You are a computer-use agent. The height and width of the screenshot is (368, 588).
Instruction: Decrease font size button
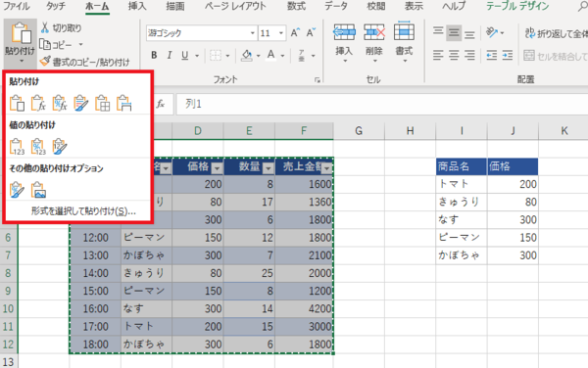pos(311,33)
